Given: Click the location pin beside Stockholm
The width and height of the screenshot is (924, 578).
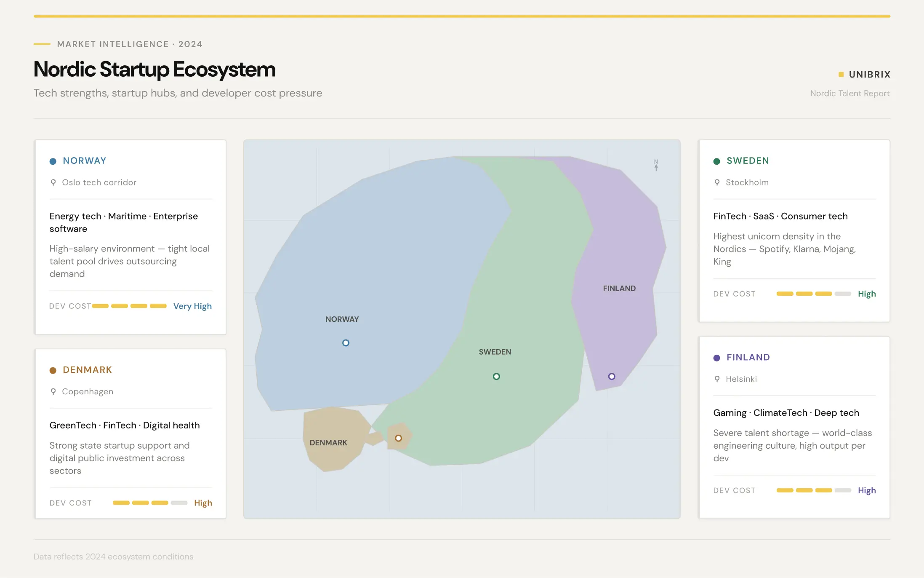Looking at the screenshot, I should click(717, 182).
